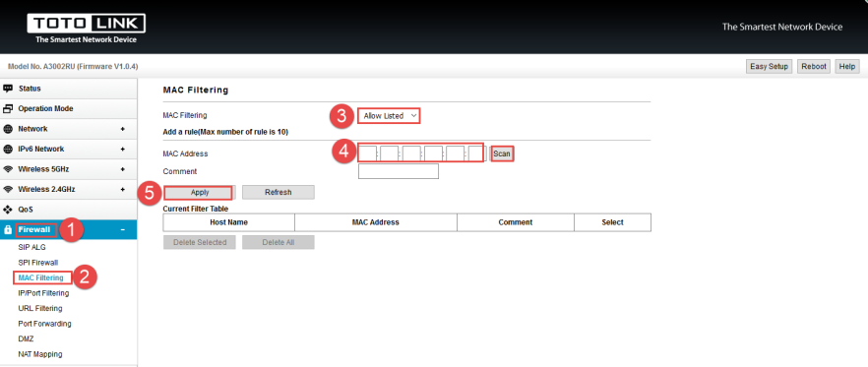This screenshot has width=868, height=367.
Task: Open the QoS menu
Action: click(69, 210)
